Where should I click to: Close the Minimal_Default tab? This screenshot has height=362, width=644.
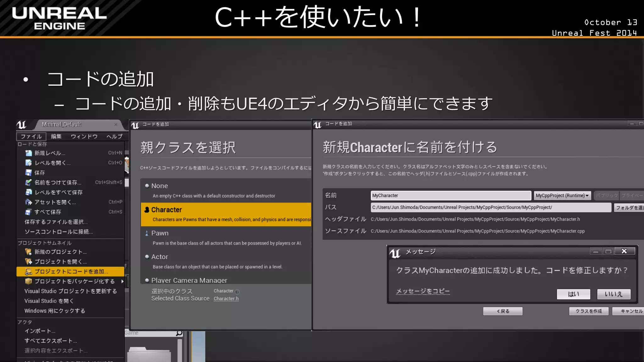pyautogui.click(x=116, y=125)
